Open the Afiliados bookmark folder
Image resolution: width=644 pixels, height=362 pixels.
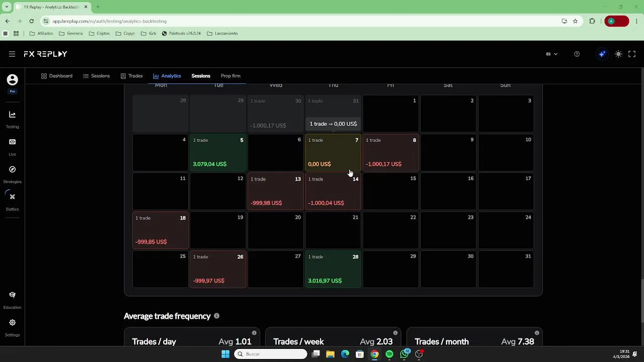click(41, 34)
